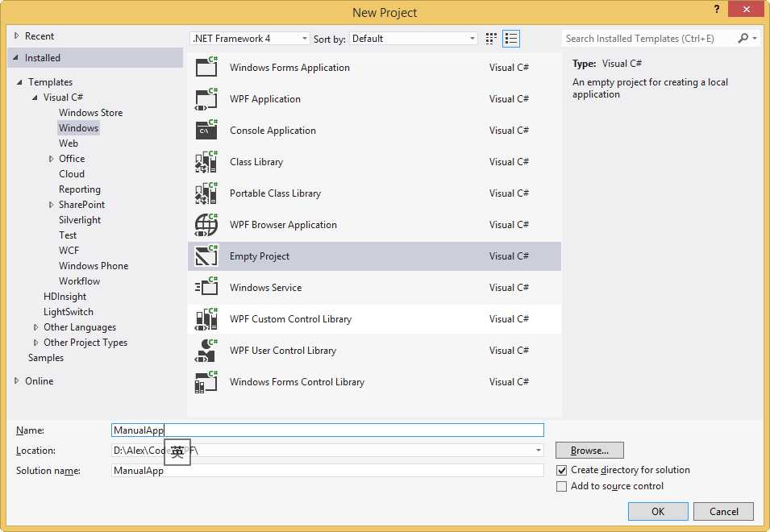Click the Windows Service template icon
The height and width of the screenshot is (532, 770).
pos(206,287)
